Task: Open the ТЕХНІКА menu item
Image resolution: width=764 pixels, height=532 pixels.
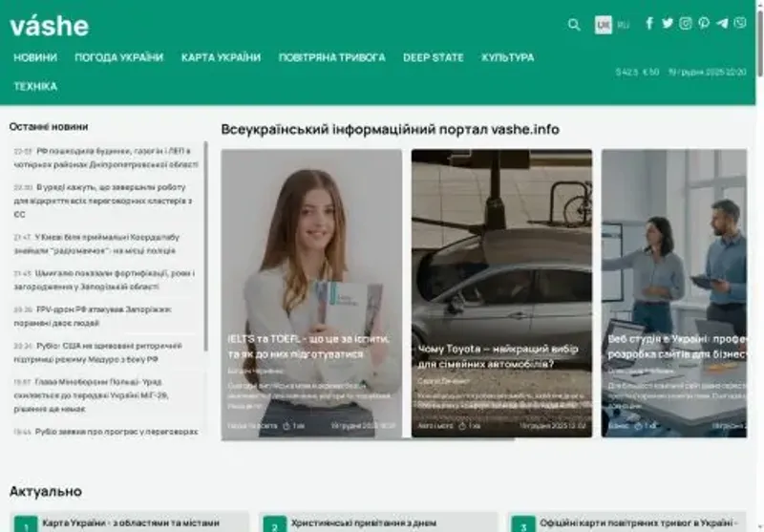Action: pos(35,86)
